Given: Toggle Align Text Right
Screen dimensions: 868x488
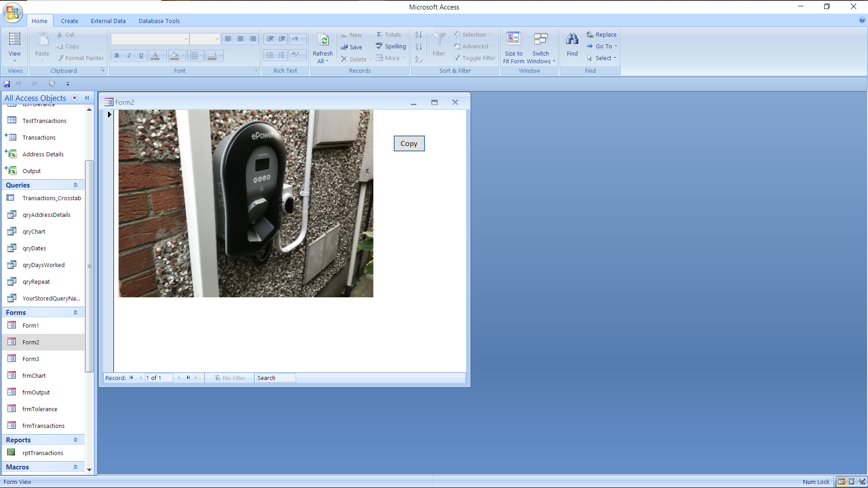Looking at the screenshot, I should point(253,39).
